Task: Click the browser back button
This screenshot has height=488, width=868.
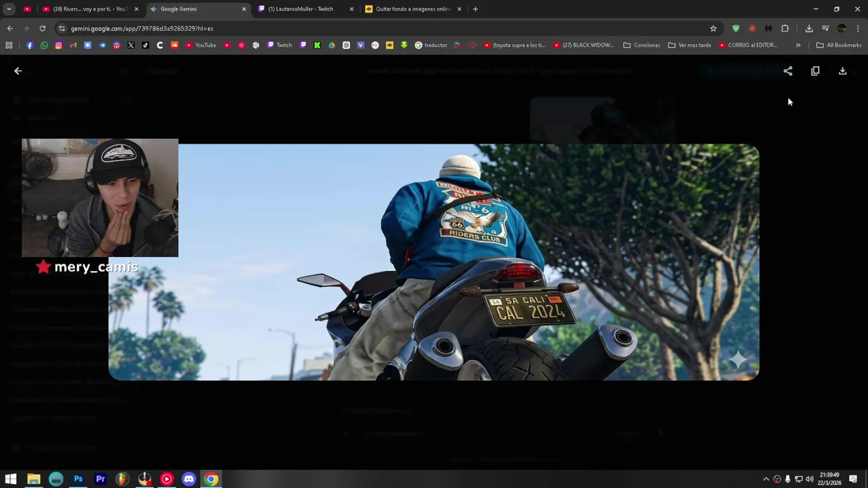Action: coord(9,28)
